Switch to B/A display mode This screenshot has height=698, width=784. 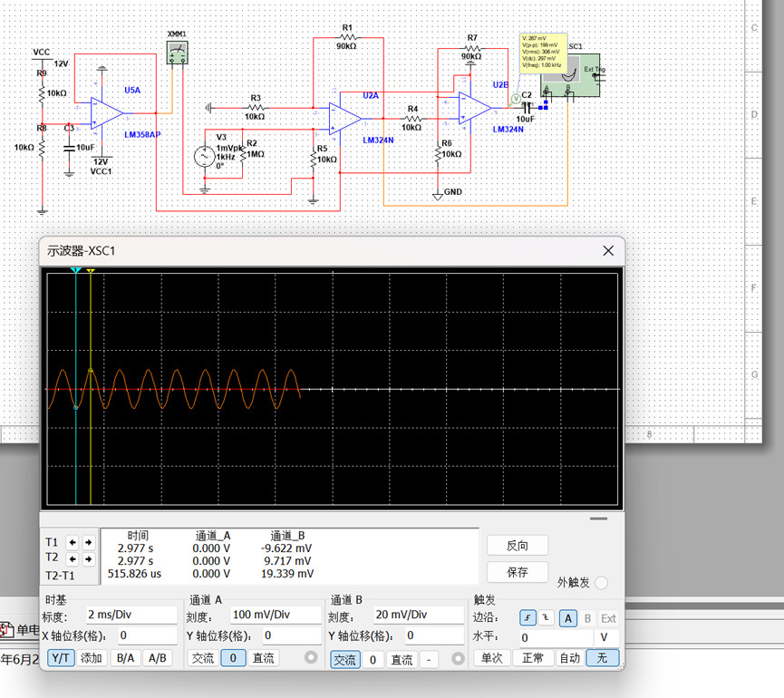tap(125, 658)
